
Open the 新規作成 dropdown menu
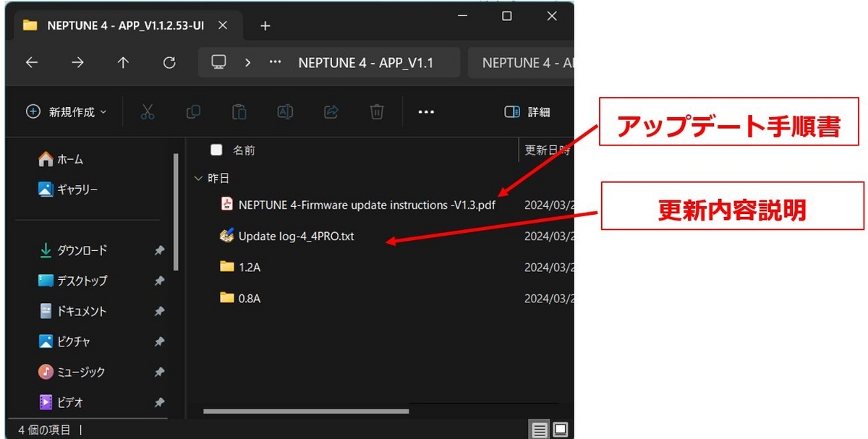(66, 112)
